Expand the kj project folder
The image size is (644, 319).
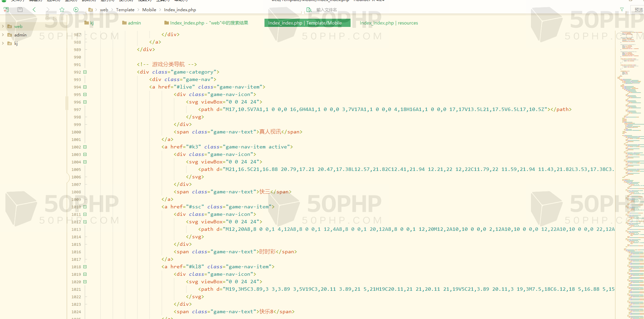tap(3, 43)
